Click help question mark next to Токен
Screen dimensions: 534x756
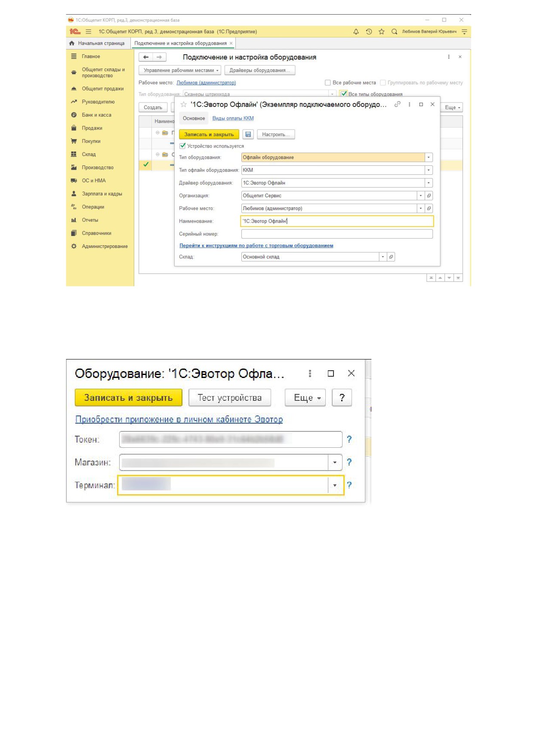pyautogui.click(x=349, y=439)
